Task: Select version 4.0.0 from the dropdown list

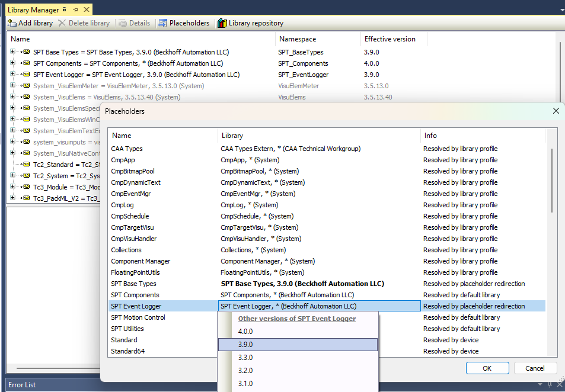Action: tap(298, 332)
